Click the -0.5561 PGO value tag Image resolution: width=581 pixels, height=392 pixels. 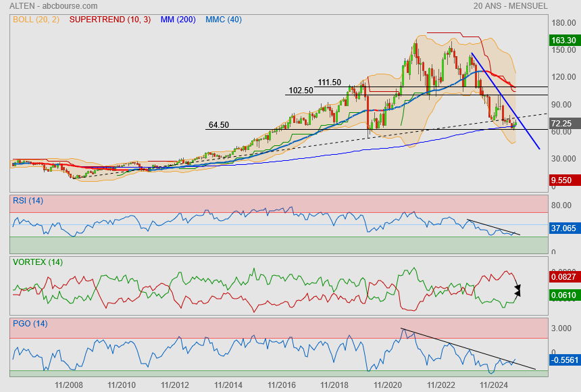click(x=563, y=361)
